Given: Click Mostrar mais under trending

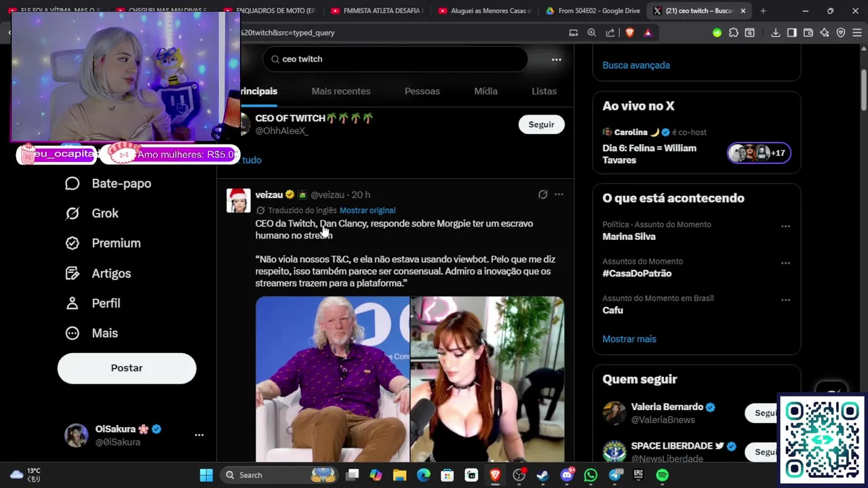Looking at the screenshot, I should coord(629,339).
